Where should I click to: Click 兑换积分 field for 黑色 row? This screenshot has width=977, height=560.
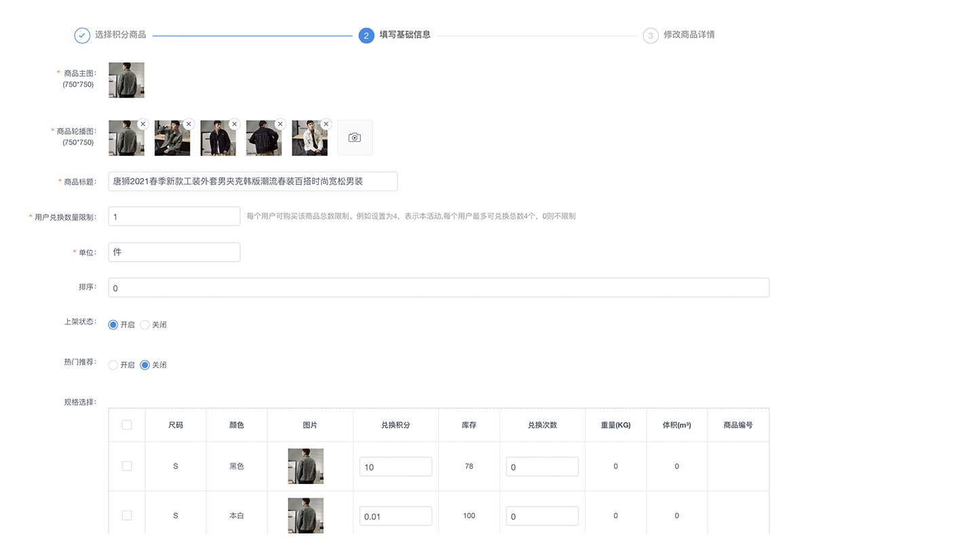tap(396, 466)
